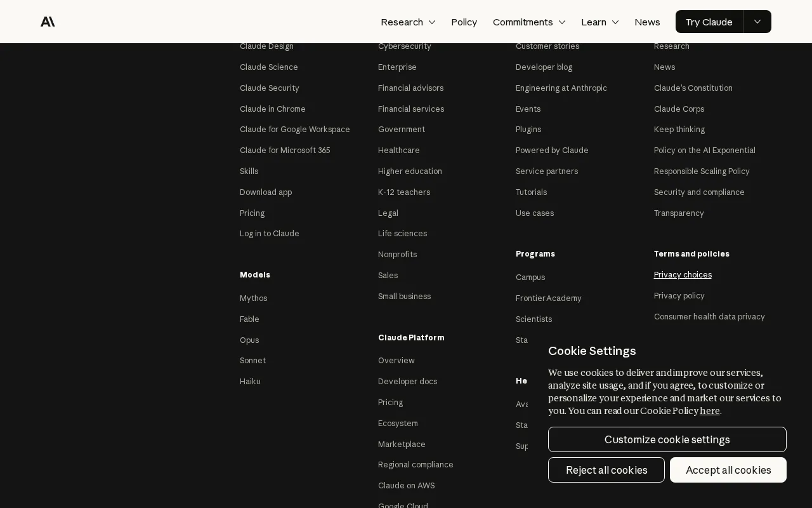Open the Frontier Academy link
The width and height of the screenshot is (812, 508).
(x=549, y=298)
